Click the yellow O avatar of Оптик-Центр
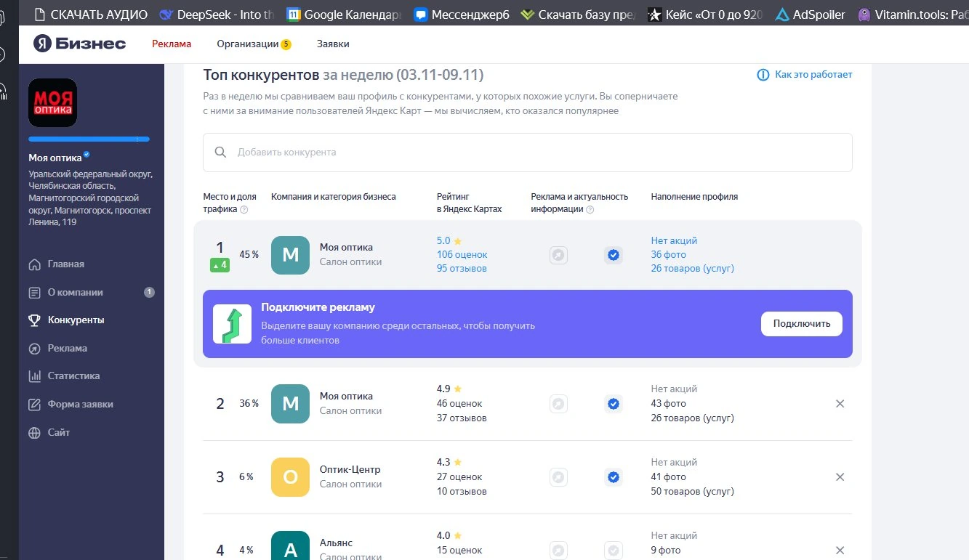 point(290,477)
